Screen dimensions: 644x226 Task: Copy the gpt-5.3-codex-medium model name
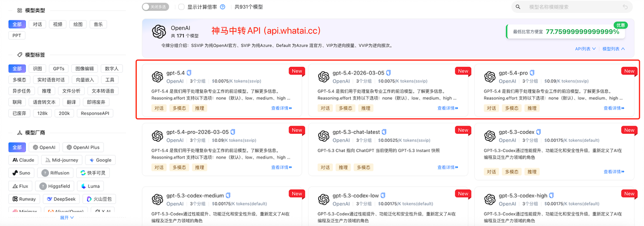pyautogui.click(x=228, y=195)
